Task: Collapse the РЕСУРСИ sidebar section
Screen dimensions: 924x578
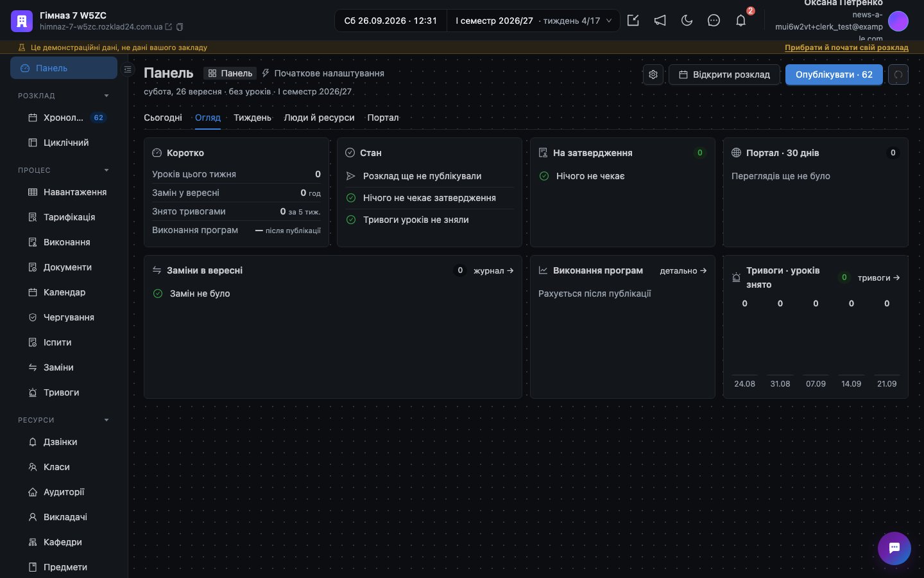Action: coord(64,420)
